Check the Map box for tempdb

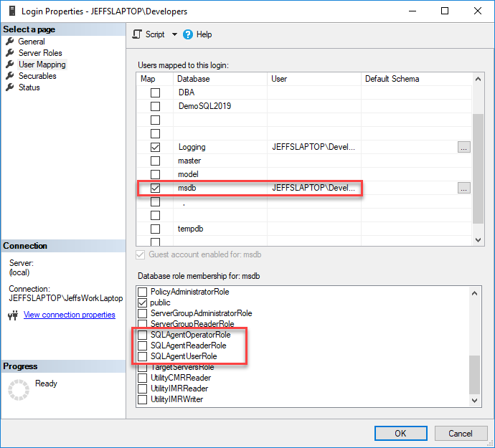click(155, 229)
